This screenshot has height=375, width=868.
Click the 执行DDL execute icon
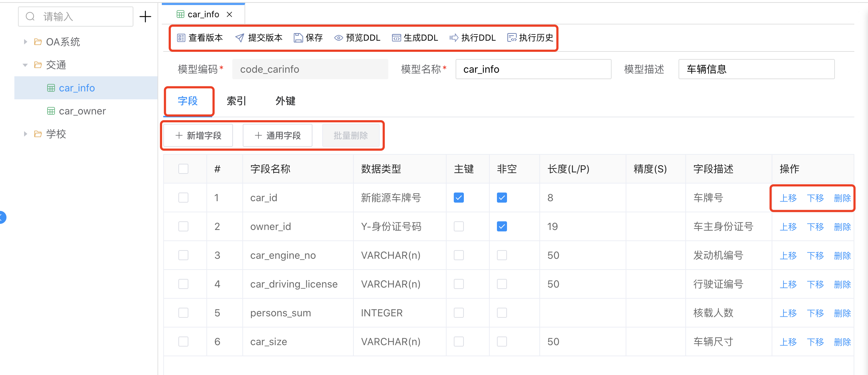[x=454, y=38]
